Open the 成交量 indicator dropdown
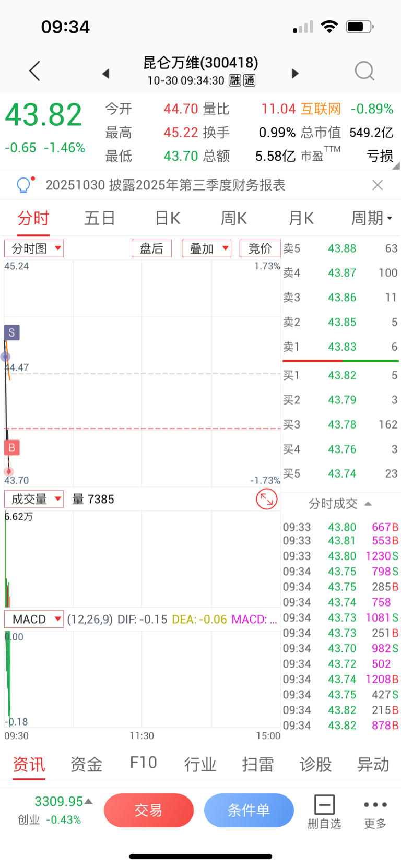401x868 pixels. 34,500
